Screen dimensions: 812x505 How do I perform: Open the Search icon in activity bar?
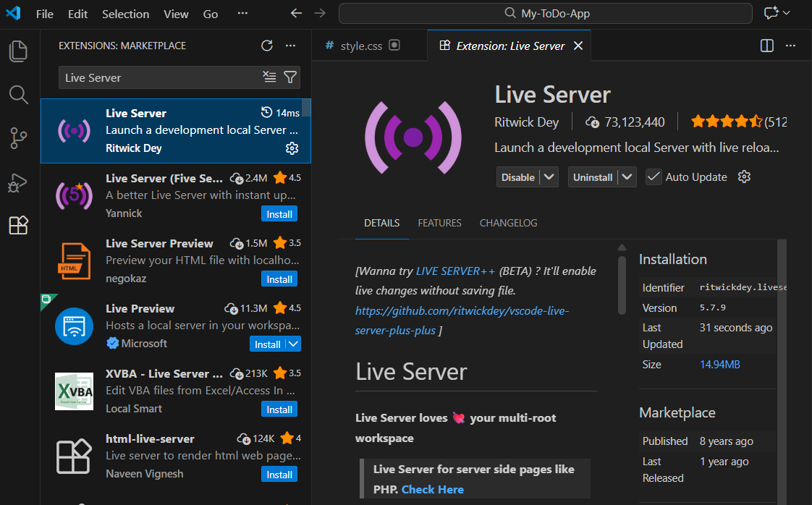coord(18,95)
